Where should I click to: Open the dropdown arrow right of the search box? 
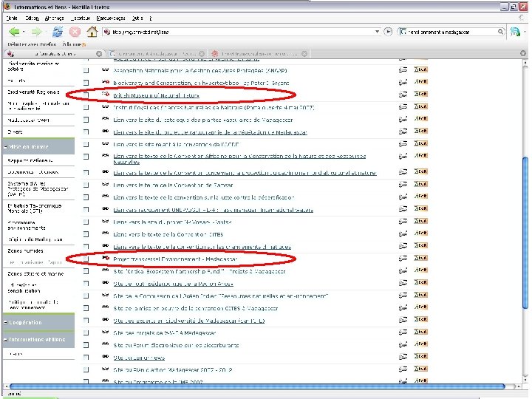(525, 32)
